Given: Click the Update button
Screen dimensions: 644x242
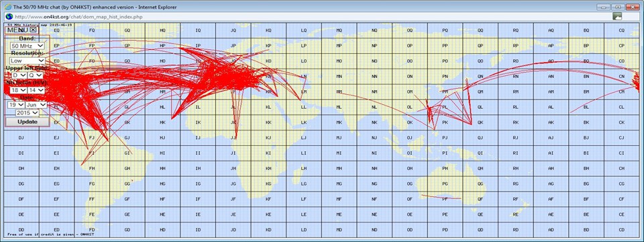Looking at the screenshot, I should (27, 122).
